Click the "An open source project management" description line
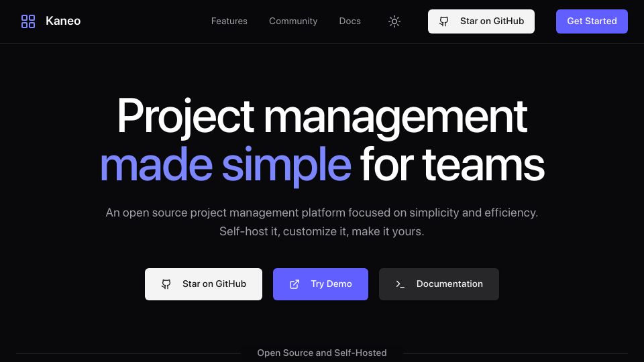Image resolution: width=644 pixels, height=362 pixels. click(x=321, y=213)
